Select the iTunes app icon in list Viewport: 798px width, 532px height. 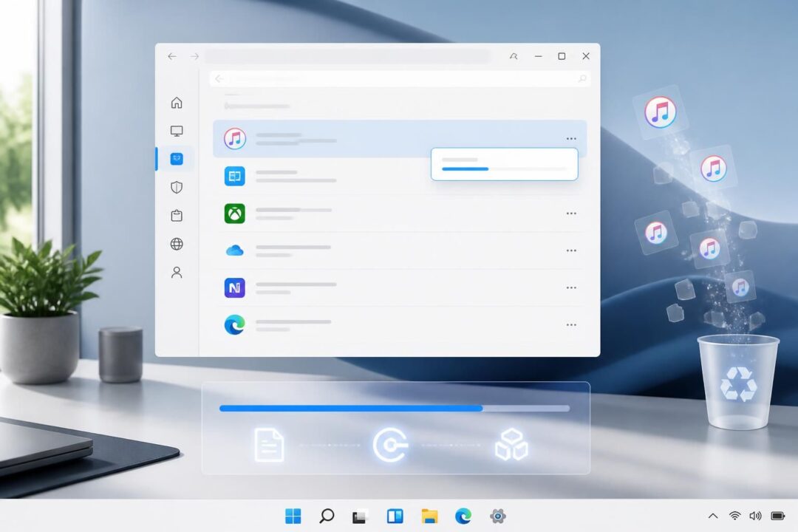coord(235,138)
